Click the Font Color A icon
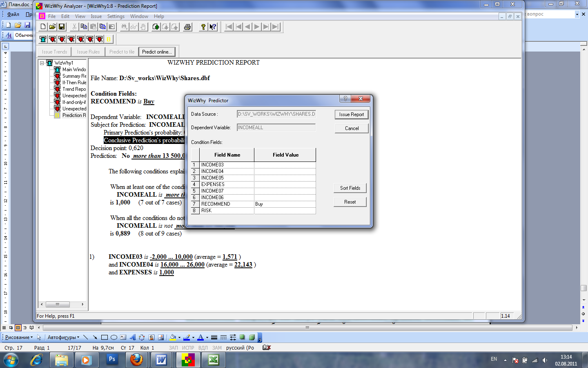 [x=200, y=337]
